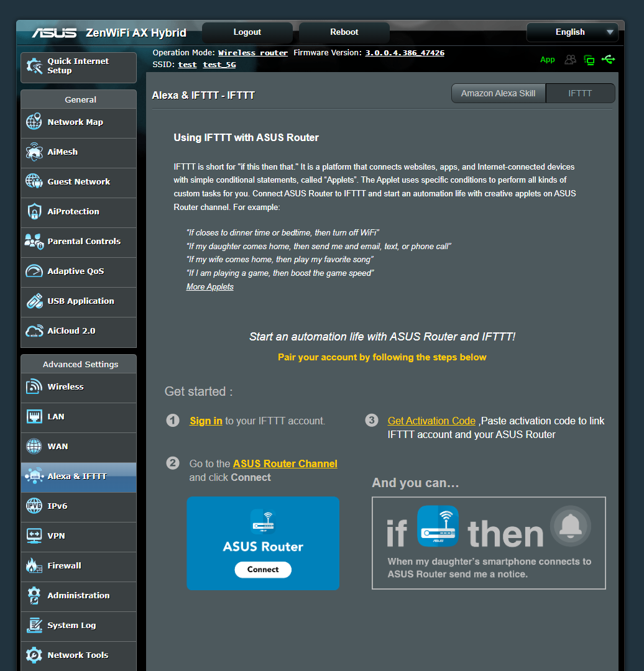Click the Reboot button
This screenshot has width=644, height=671.
click(x=344, y=32)
